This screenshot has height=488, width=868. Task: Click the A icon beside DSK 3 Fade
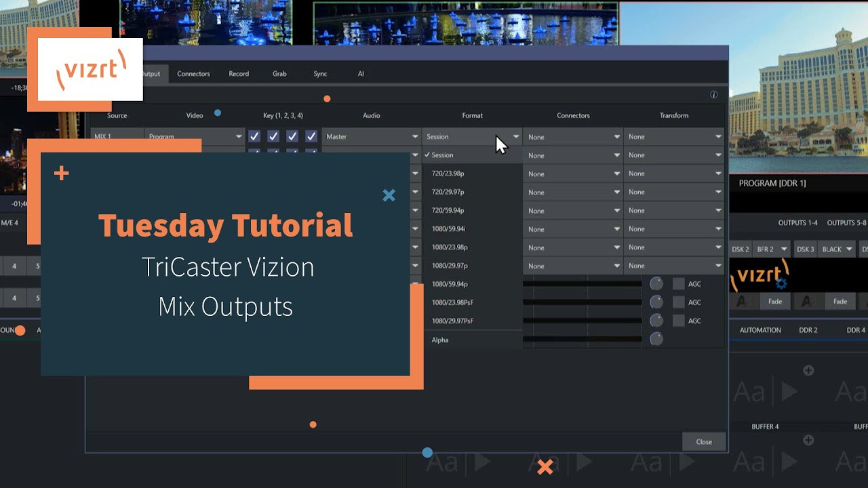[x=806, y=302]
